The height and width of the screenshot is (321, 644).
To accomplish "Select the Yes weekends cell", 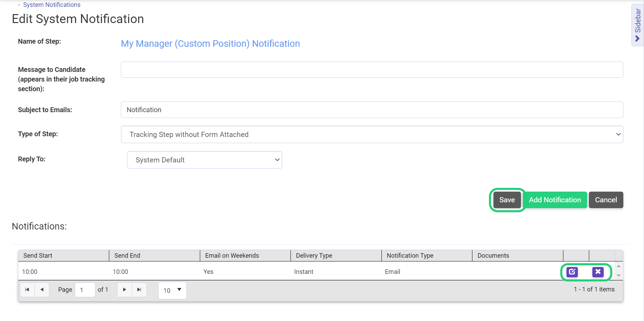I will pyautogui.click(x=245, y=272).
